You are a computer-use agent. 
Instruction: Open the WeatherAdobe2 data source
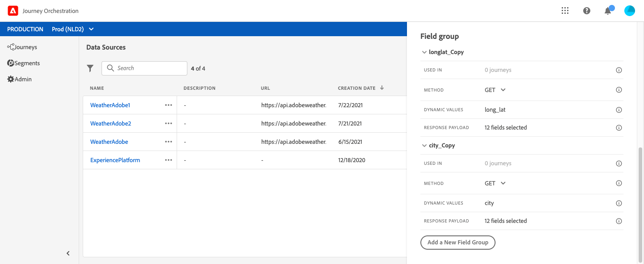pos(110,123)
